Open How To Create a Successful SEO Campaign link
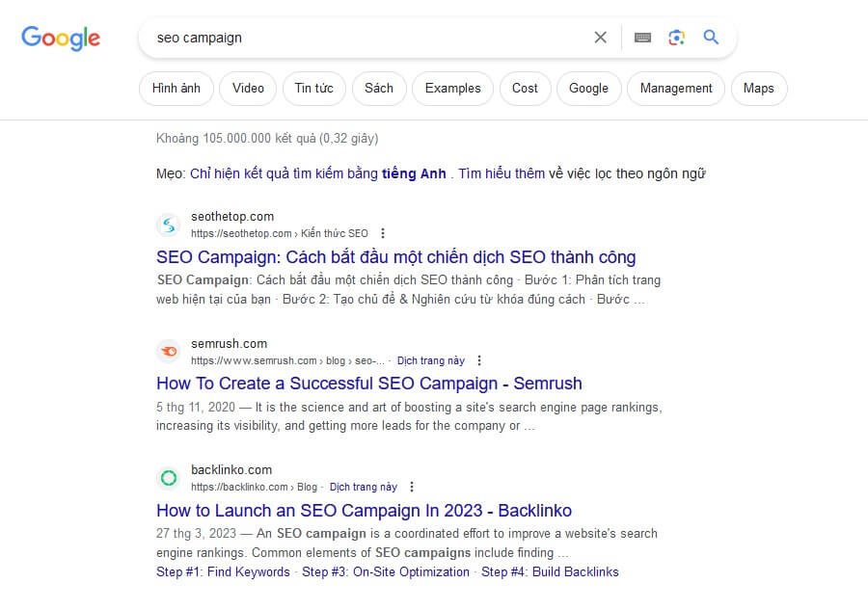This screenshot has width=868, height=610. coord(369,384)
